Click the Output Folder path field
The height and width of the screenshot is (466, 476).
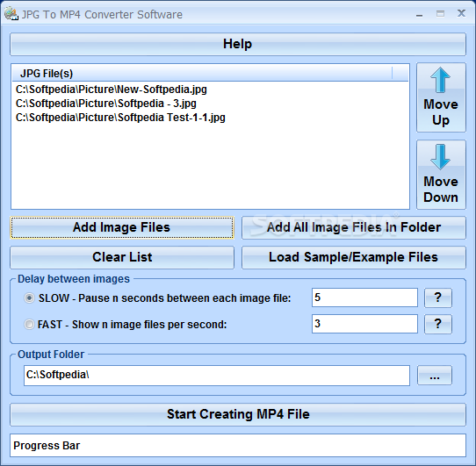click(217, 376)
